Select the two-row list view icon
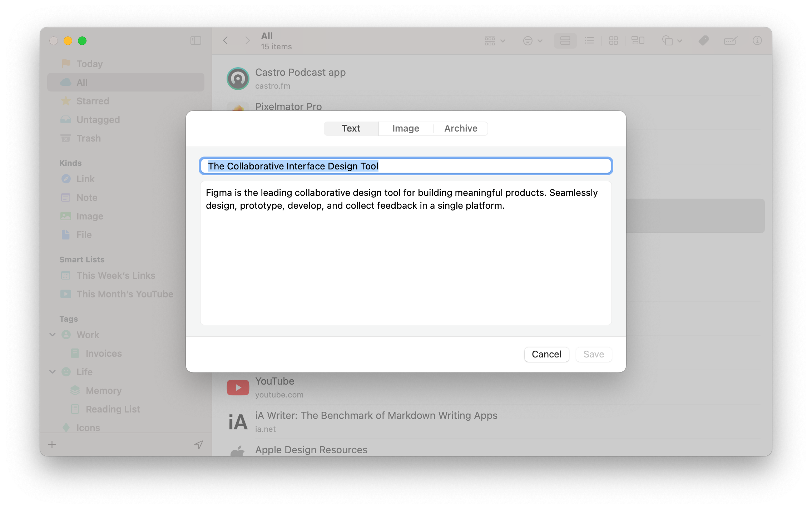Viewport: 812px width, 509px height. (565, 40)
